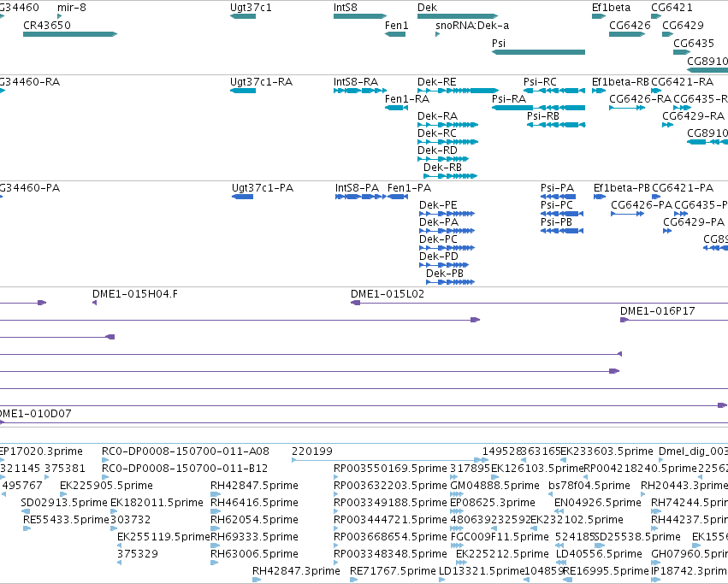Select the Dek-RA transcript label
Screen dimensions: 728x584
click(437, 116)
